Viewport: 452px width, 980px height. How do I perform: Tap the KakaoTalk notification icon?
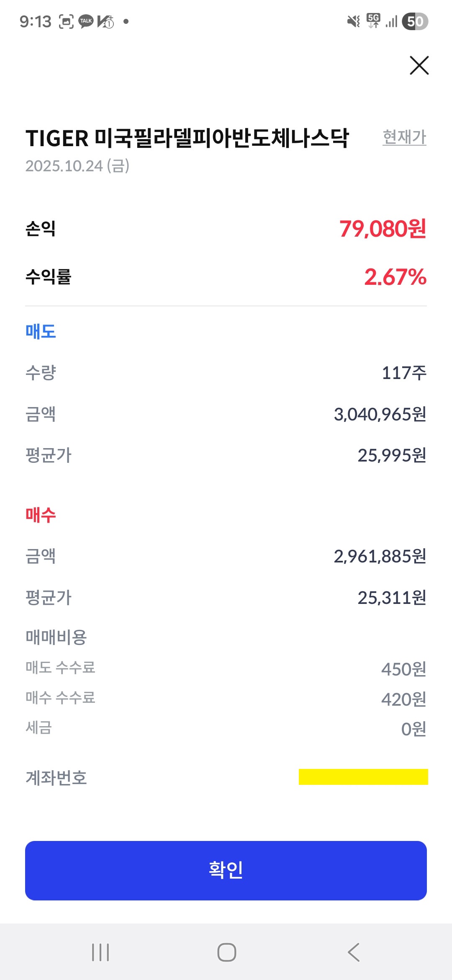coord(86,21)
